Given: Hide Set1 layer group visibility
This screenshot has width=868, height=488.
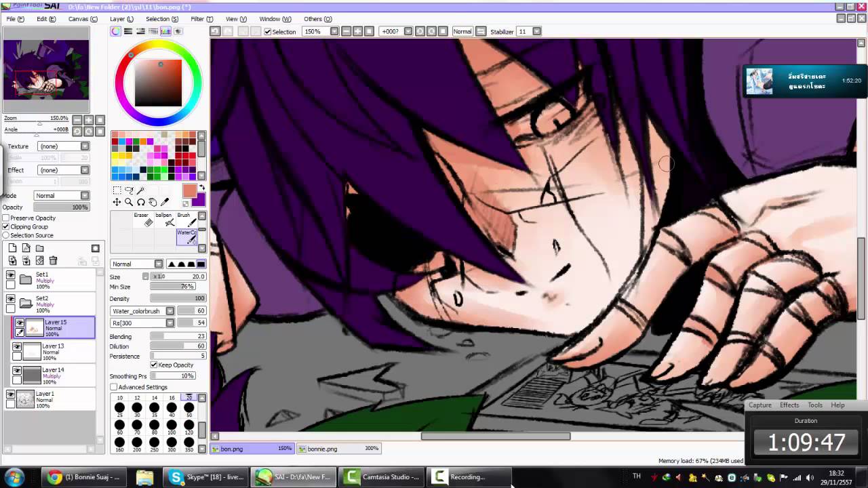Looking at the screenshot, I should pos(10,274).
